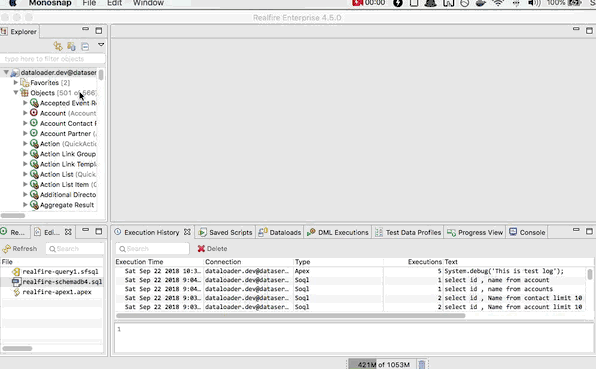
Task: Open Progress View tab
Action: point(475,232)
